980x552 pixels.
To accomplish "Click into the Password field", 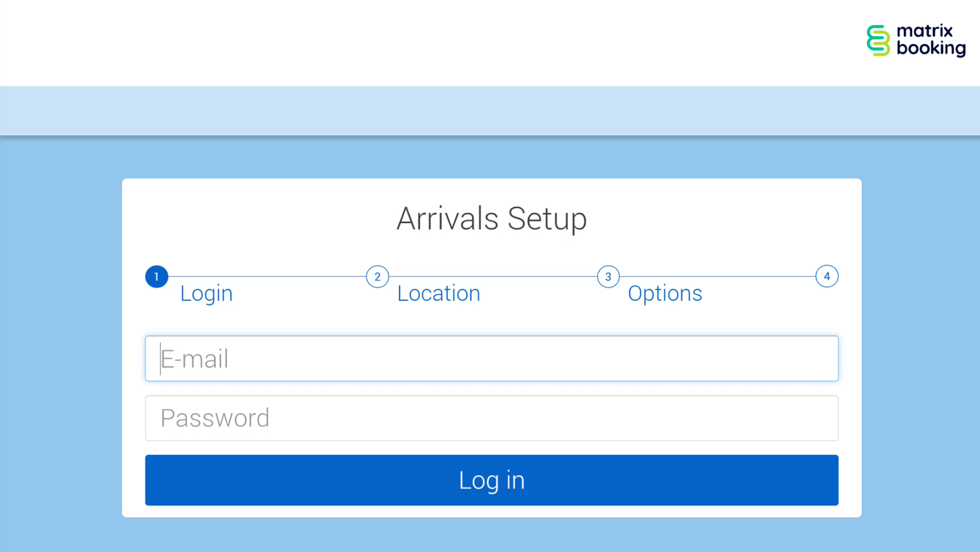I will pos(491,418).
